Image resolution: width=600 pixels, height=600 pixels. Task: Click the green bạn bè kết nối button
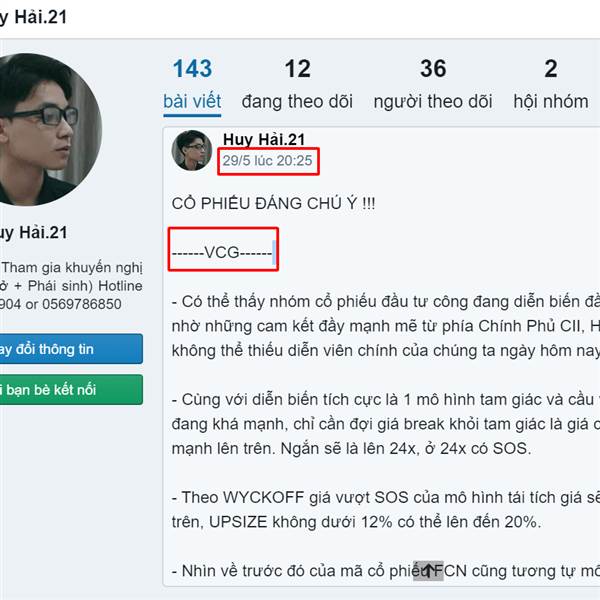(x=71, y=390)
